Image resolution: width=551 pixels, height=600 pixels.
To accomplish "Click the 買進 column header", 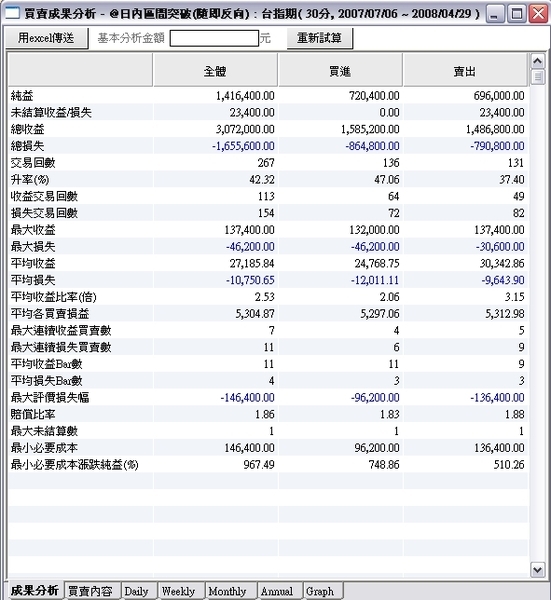I will pos(340,70).
